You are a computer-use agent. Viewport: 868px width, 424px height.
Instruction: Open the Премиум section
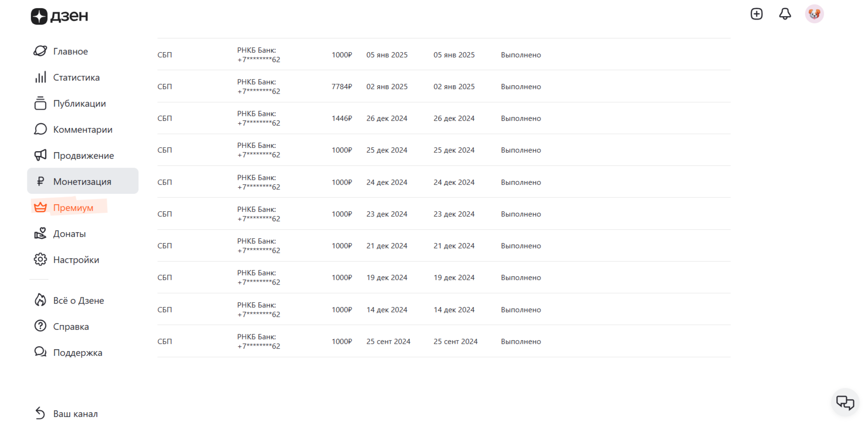point(73,207)
